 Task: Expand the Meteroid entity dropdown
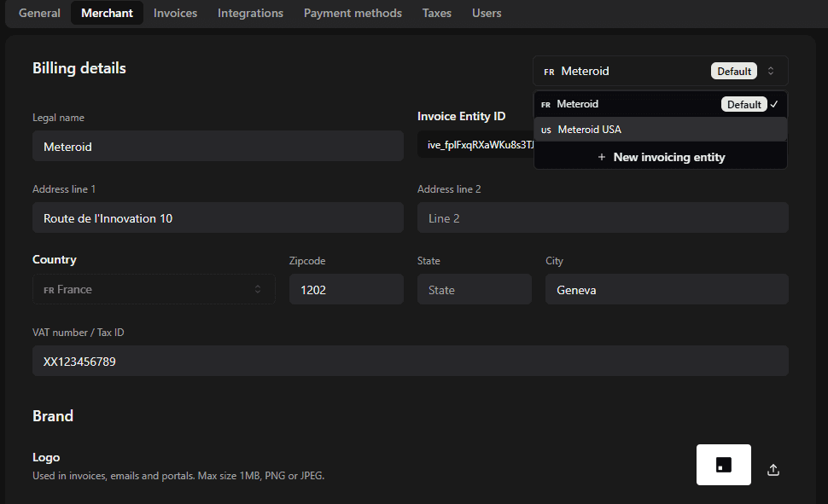tap(660, 71)
